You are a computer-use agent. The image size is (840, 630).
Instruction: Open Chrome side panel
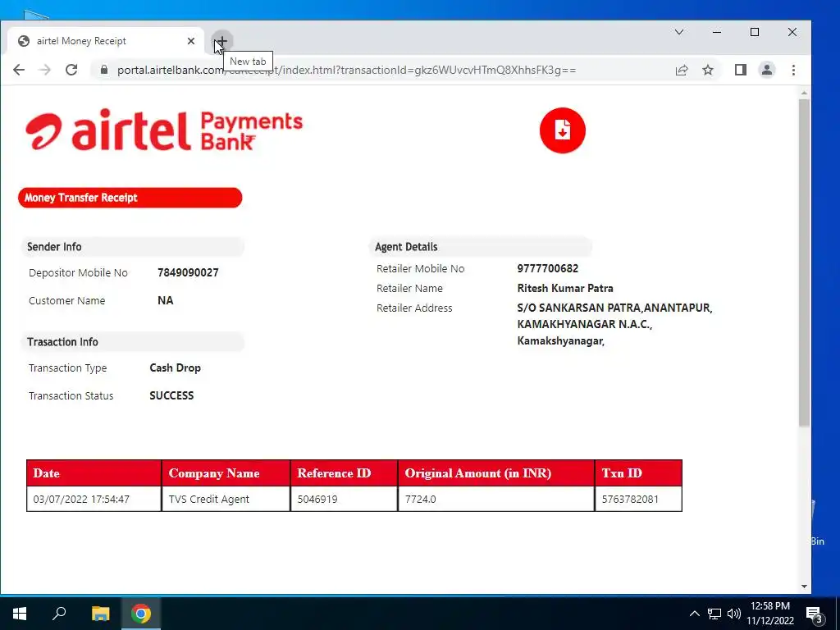click(741, 70)
